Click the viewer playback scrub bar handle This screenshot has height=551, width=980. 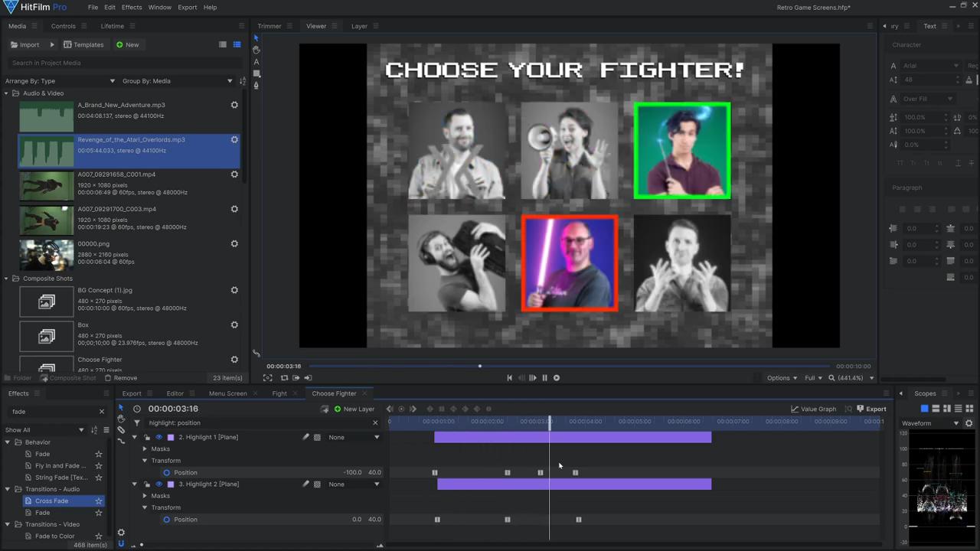(480, 366)
